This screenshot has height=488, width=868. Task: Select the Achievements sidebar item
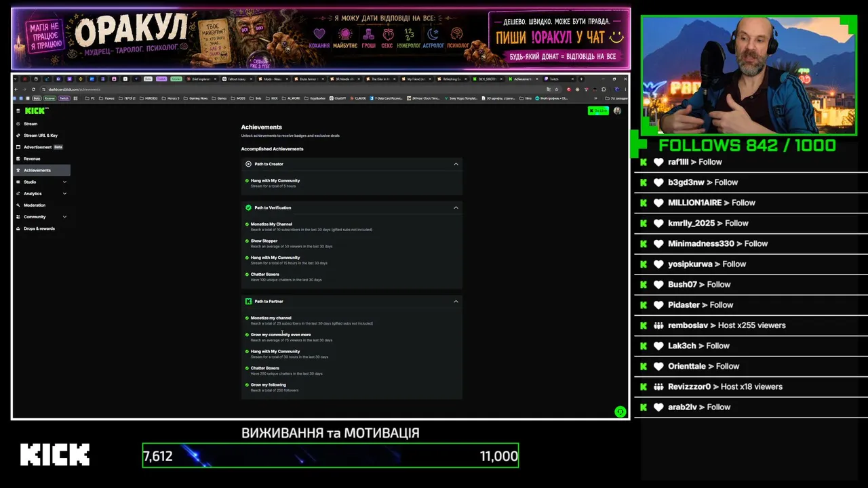click(42, 170)
